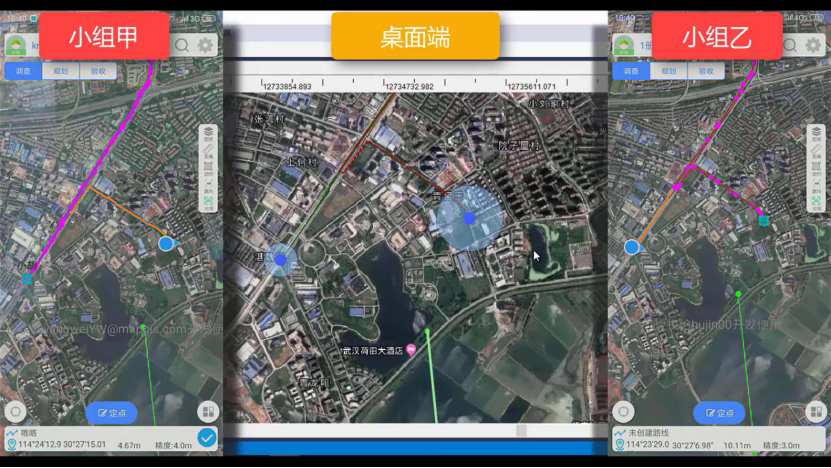Tap the user avatar in 小组甲 panel
This screenshot has width=831, height=468.
point(16,46)
